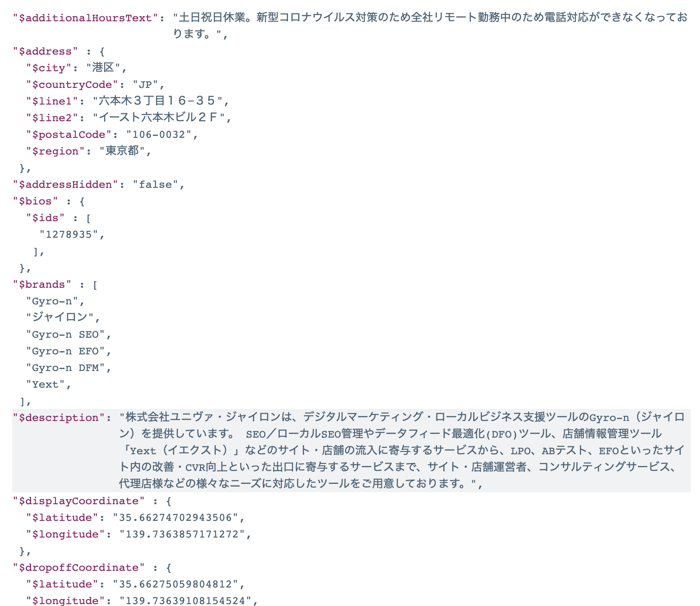Select the "$address" object key

45,51
